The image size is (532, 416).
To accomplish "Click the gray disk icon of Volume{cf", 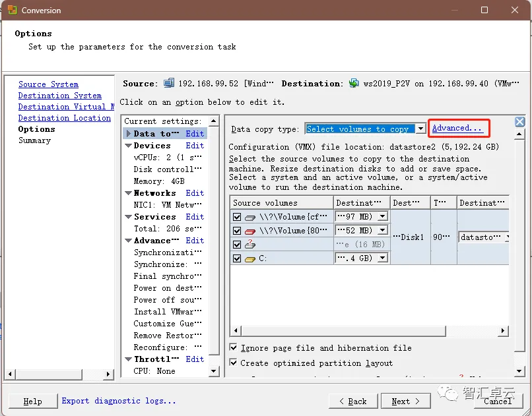I will tap(250, 218).
